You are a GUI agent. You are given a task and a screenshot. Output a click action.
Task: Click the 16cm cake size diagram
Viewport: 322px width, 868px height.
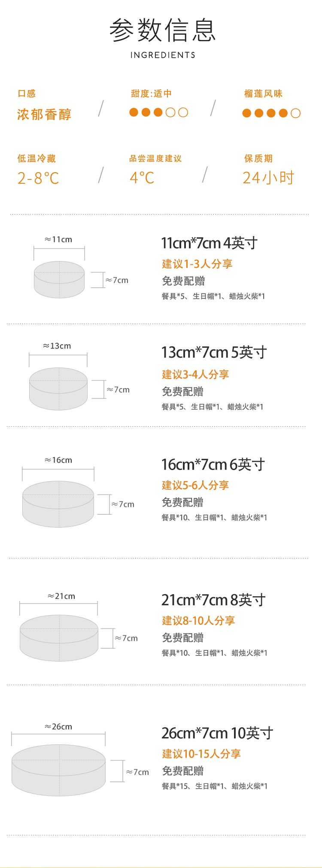click(58, 504)
